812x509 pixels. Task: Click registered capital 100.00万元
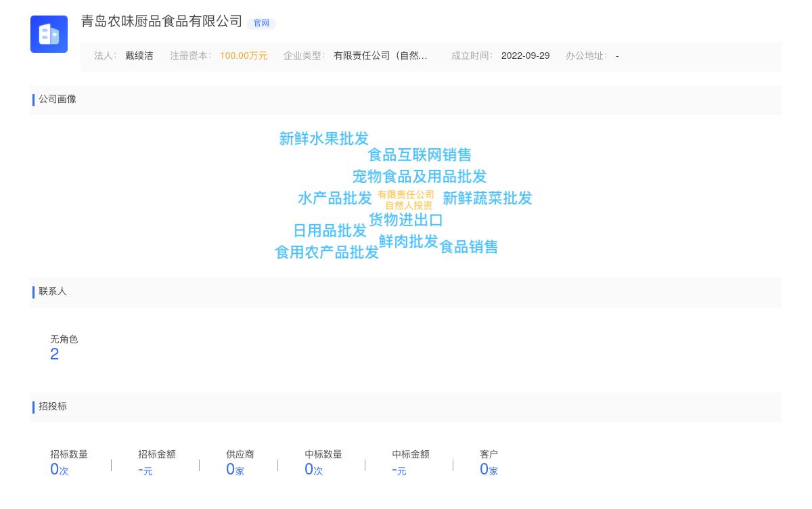pos(244,56)
